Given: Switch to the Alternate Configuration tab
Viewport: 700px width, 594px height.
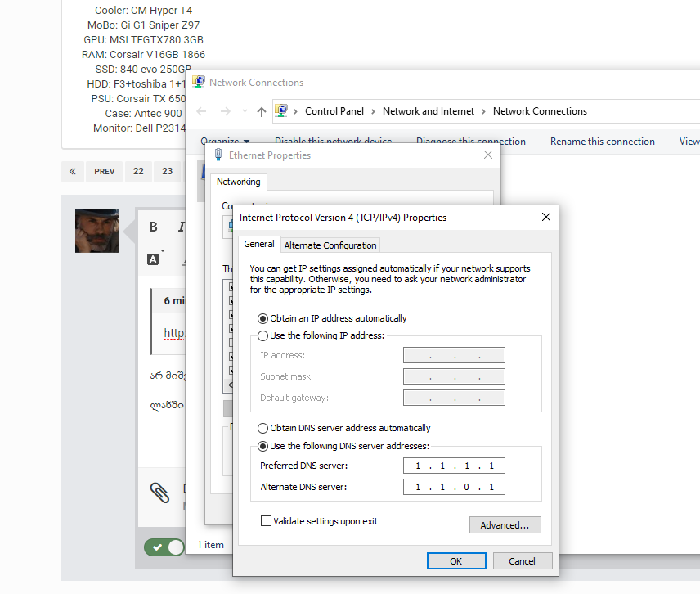Looking at the screenshot, I should (330, 245).
